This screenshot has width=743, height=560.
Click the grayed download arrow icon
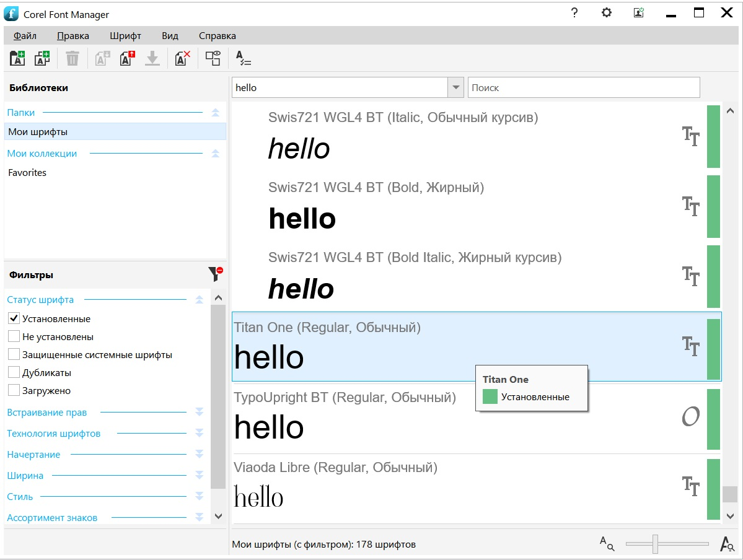click(152, 58)
